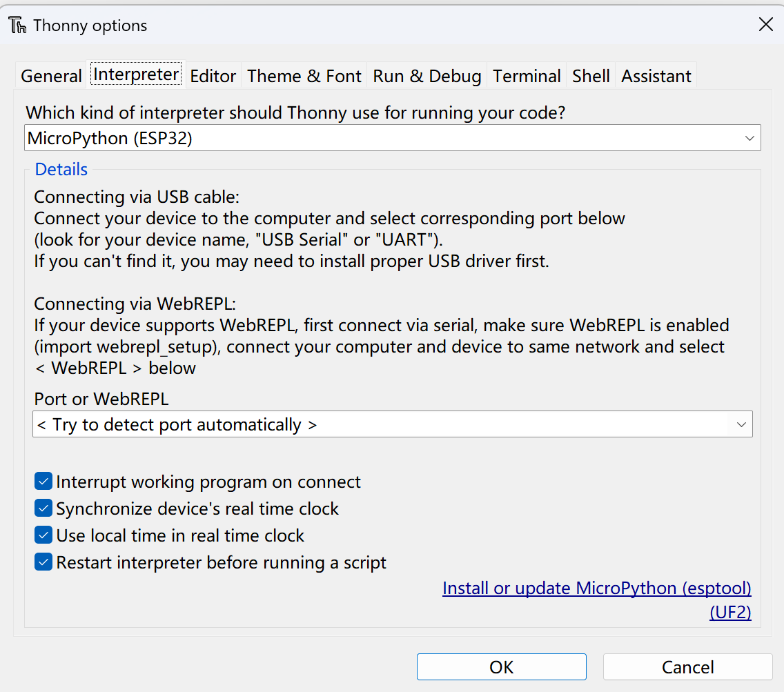Close the Thonny options dialog
Viewport: 784px width, 692px height.
click(765, 26)
